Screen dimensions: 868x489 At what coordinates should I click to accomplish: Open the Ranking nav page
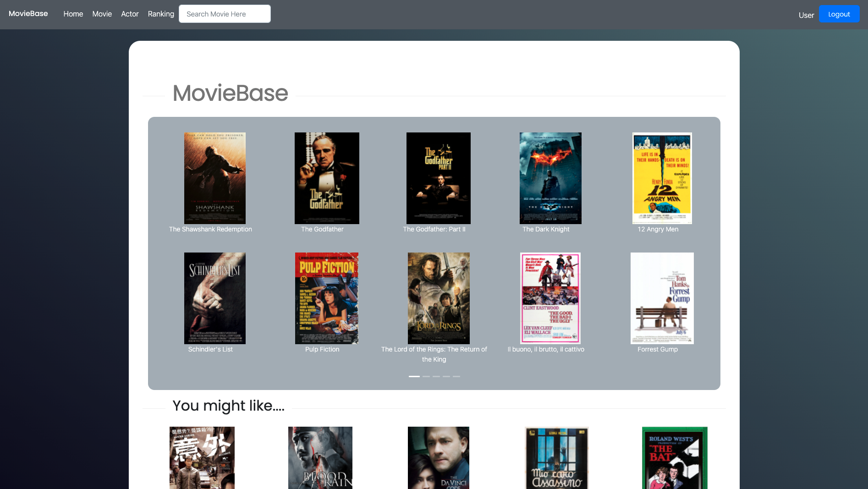click(x=161, y=14)
